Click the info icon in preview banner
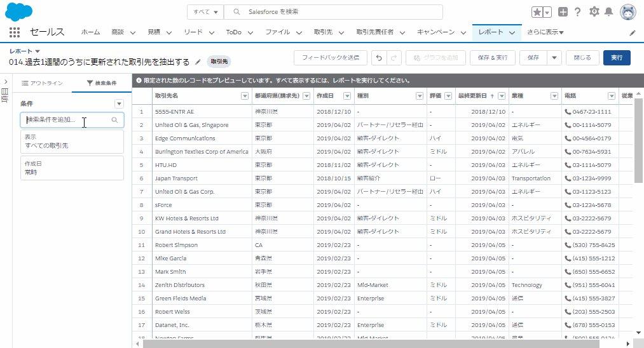644x348 pixels. pos(139,81)
